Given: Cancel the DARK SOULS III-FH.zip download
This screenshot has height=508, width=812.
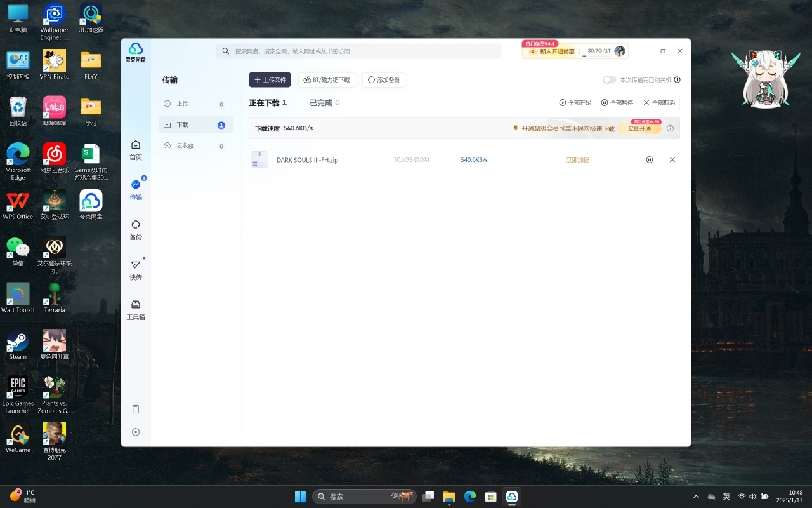Looking at the screenshot, I should (672, 160).
